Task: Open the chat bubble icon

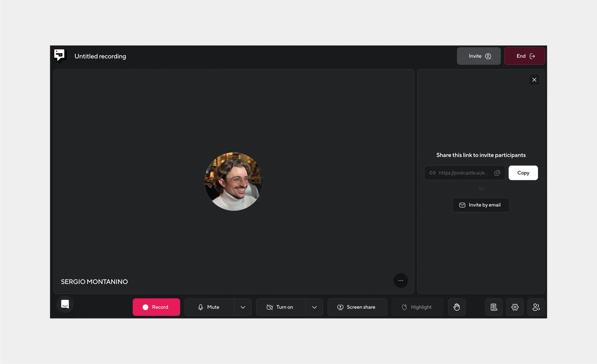Action: (65, 304)
